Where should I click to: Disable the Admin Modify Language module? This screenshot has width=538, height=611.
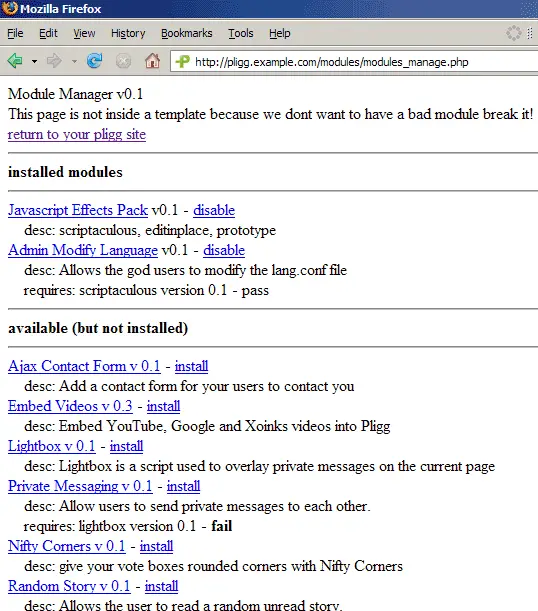point(224,250)
